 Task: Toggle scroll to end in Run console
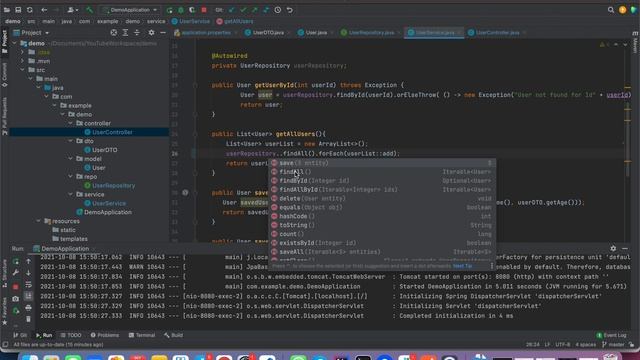point(28,296)
